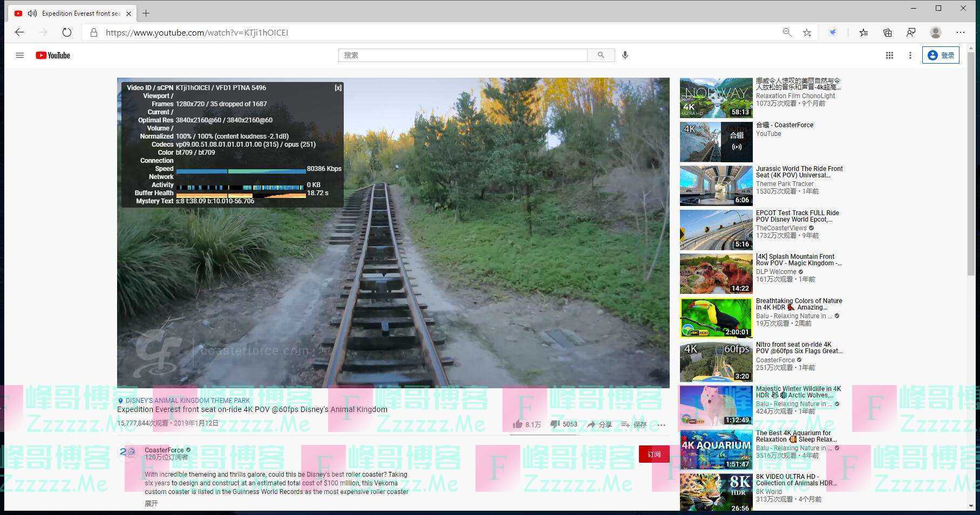Open the YouTube hamburger guide menu
This screenshot has width=980, height=515.
(x=19, y=55)
